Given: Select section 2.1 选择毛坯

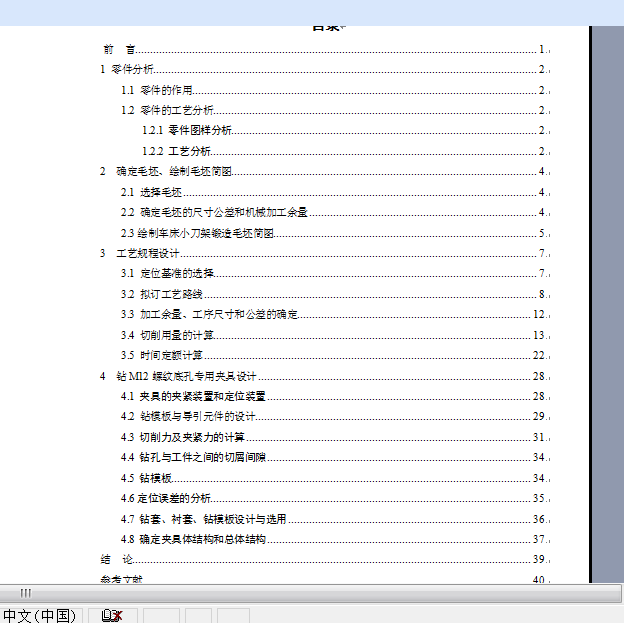Looking at the screenshot, I should 335,192.
